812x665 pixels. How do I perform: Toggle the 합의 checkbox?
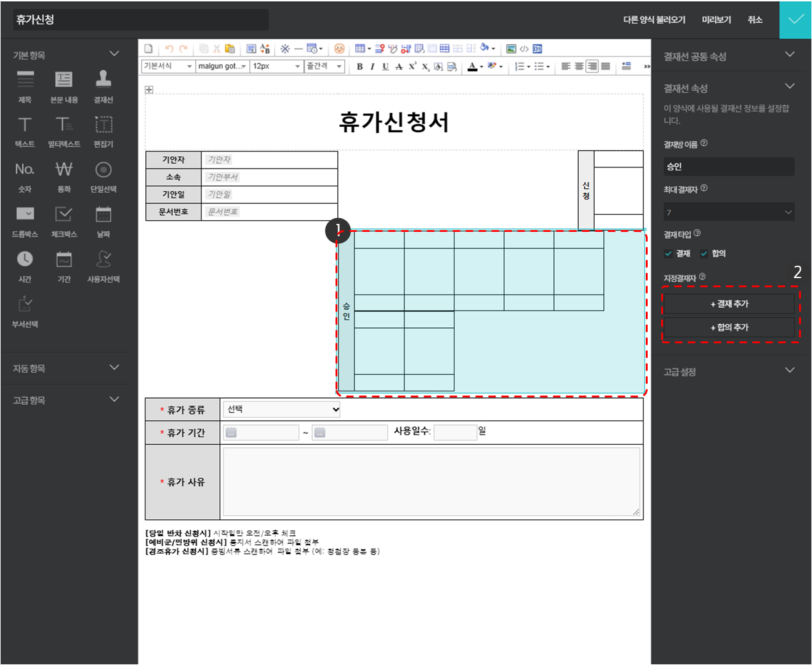click(704, 253)
